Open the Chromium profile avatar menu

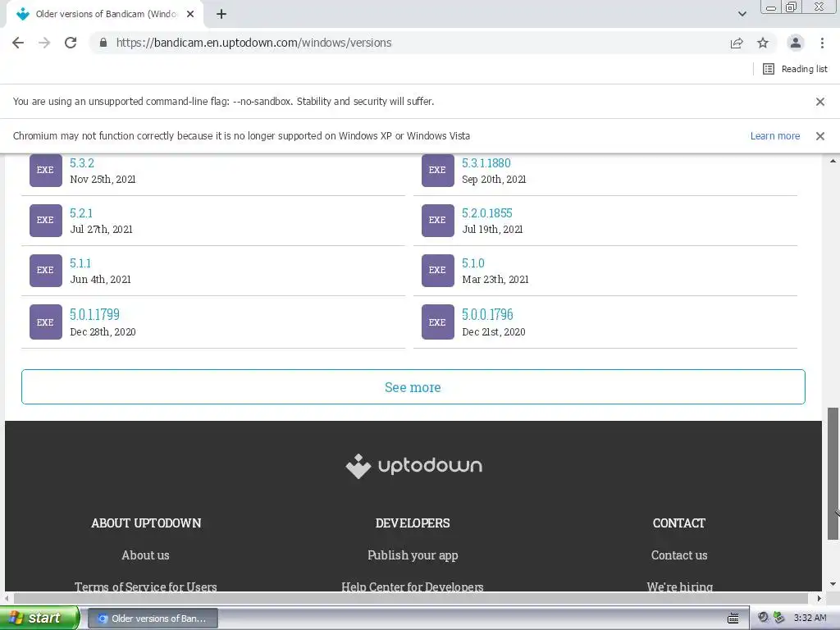pos(796,43)
